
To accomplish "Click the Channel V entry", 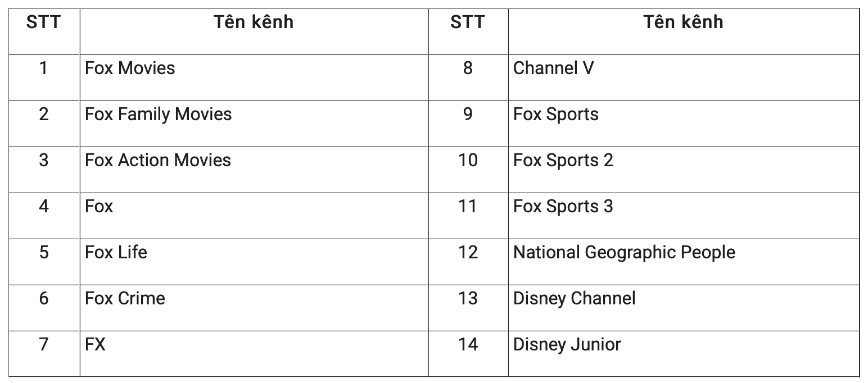I will [553, 69].
